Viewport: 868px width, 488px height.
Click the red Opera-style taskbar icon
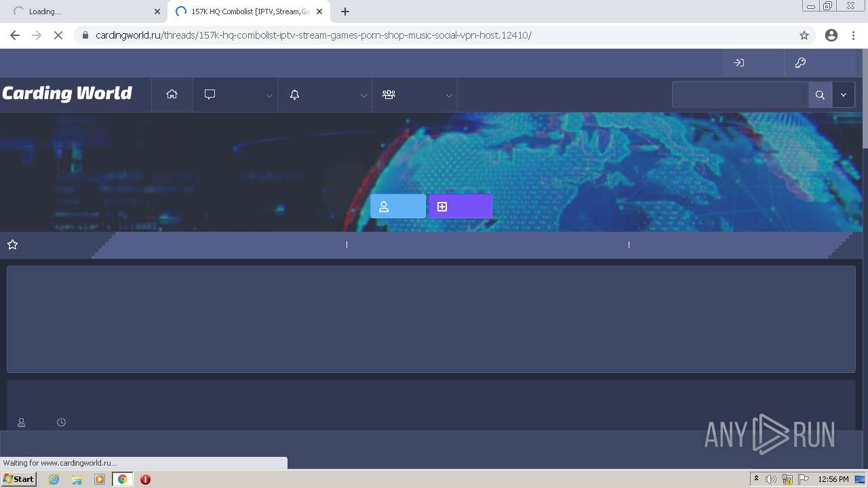145,479
